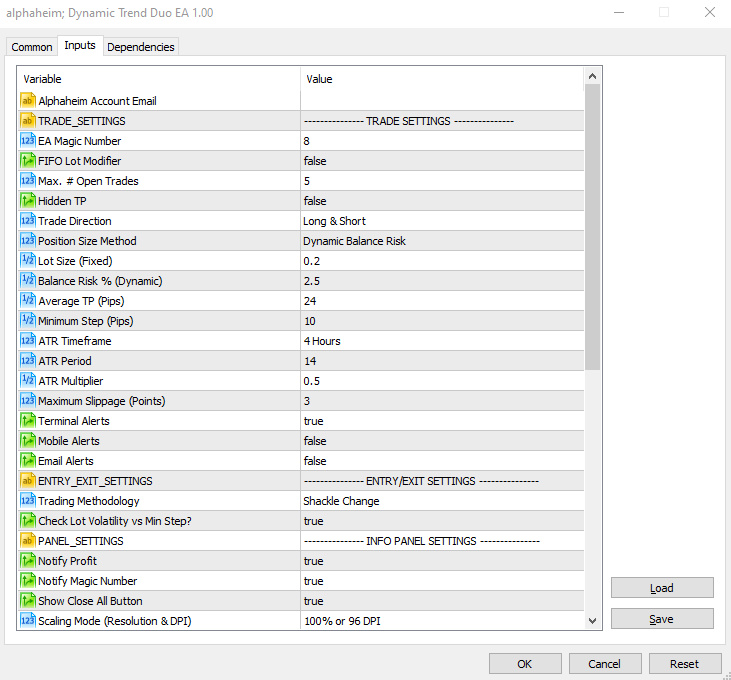
Task: Click the icon beside Trading Methodology
Action: click(x=28, y=501)
